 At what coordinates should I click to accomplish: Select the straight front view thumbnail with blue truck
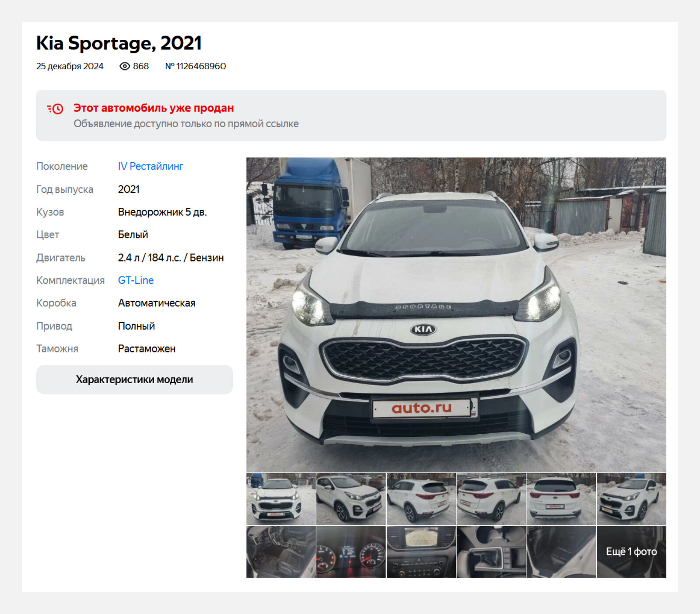tap(281, 499)
